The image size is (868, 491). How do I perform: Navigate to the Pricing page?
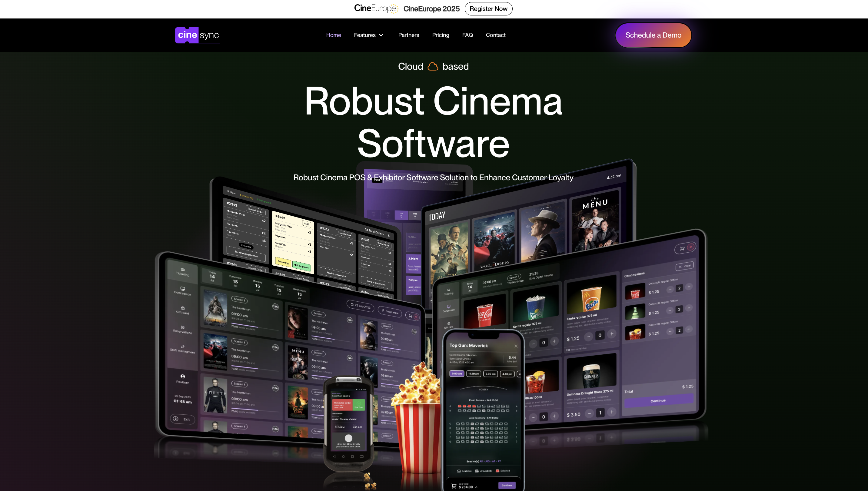[x=441, y=35]
